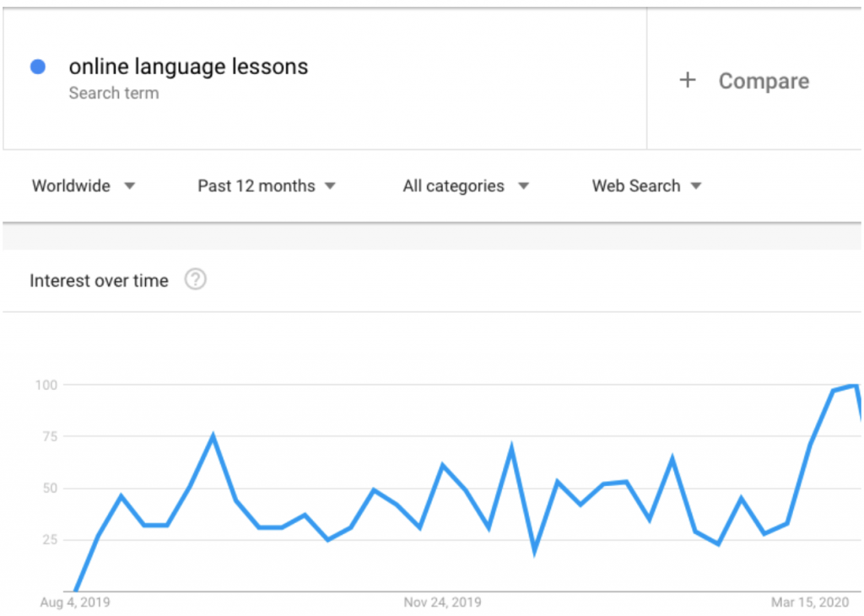Click the plus icon beside Compare
The height and width of the screenshot is (616, 864).
(x=687, y=80)
